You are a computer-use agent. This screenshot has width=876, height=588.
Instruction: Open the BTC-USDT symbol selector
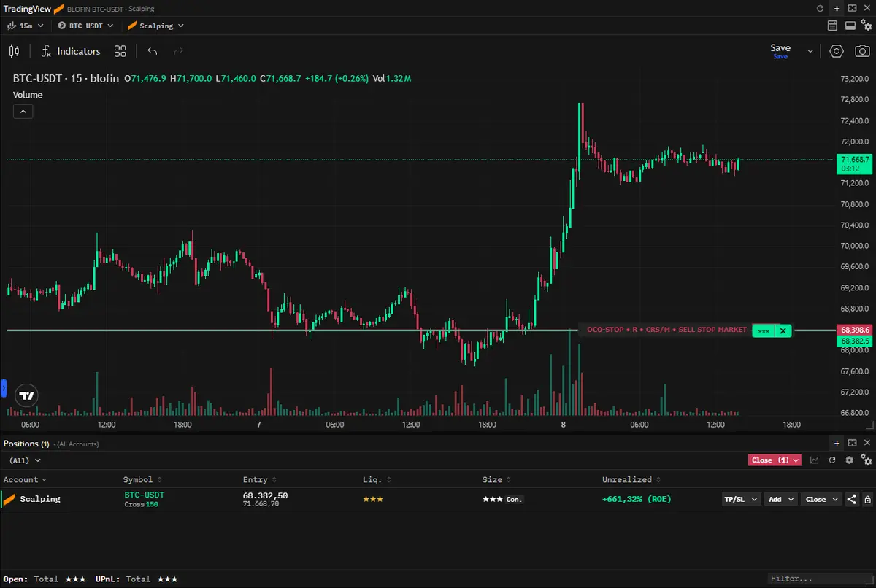point(86,26)
